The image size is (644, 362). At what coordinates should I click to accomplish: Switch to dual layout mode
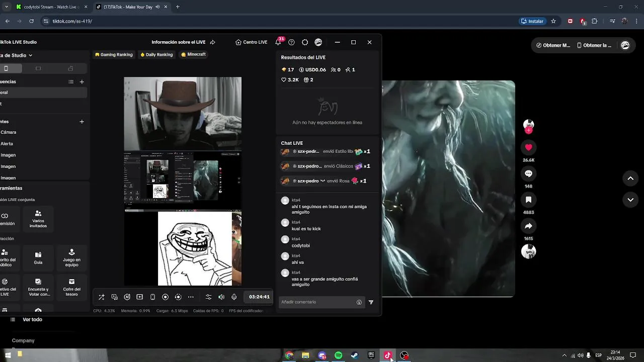coord(70,68)
